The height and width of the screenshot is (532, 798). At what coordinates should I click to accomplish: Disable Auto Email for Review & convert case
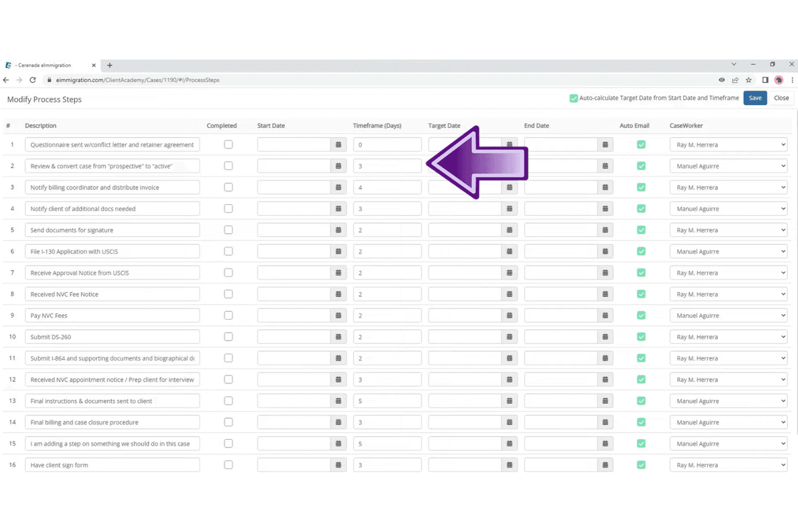[641, 166]
